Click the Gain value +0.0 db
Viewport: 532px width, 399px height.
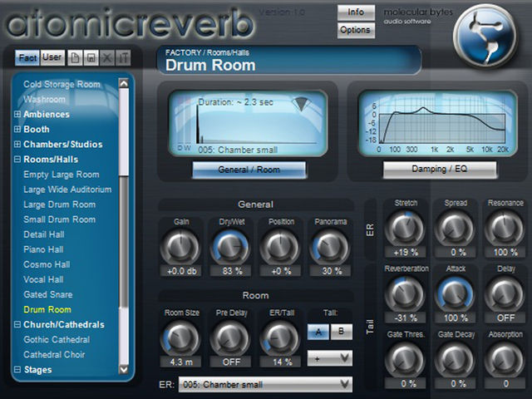[181, 271]
